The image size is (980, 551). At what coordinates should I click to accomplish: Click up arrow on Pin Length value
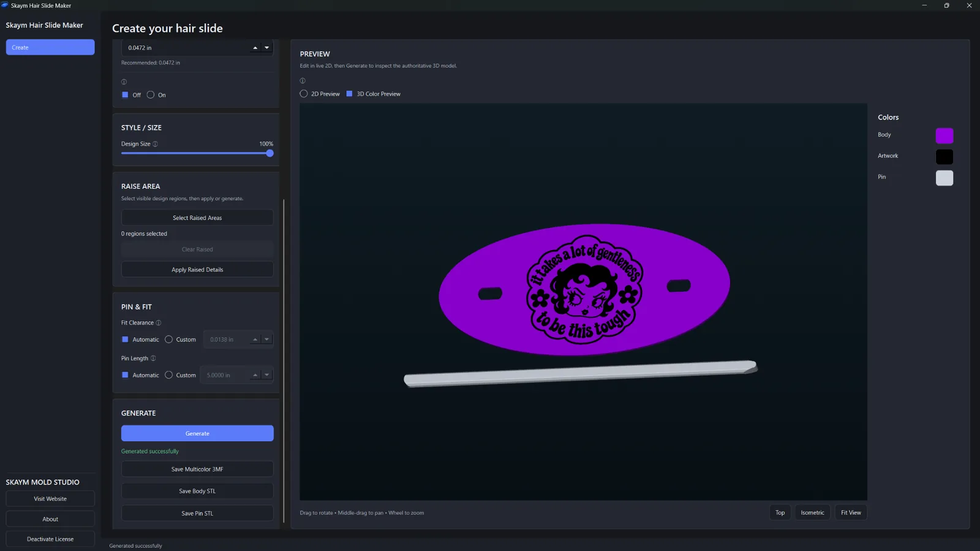coord(255,375)
